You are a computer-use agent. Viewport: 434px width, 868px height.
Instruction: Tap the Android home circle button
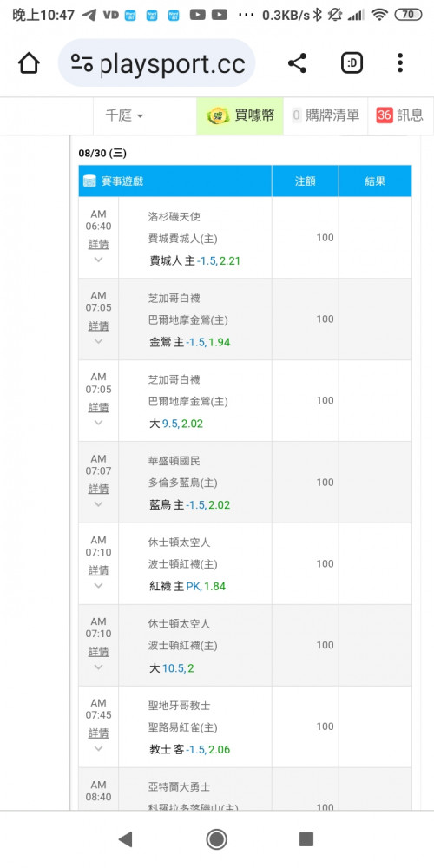coord(216,839)
